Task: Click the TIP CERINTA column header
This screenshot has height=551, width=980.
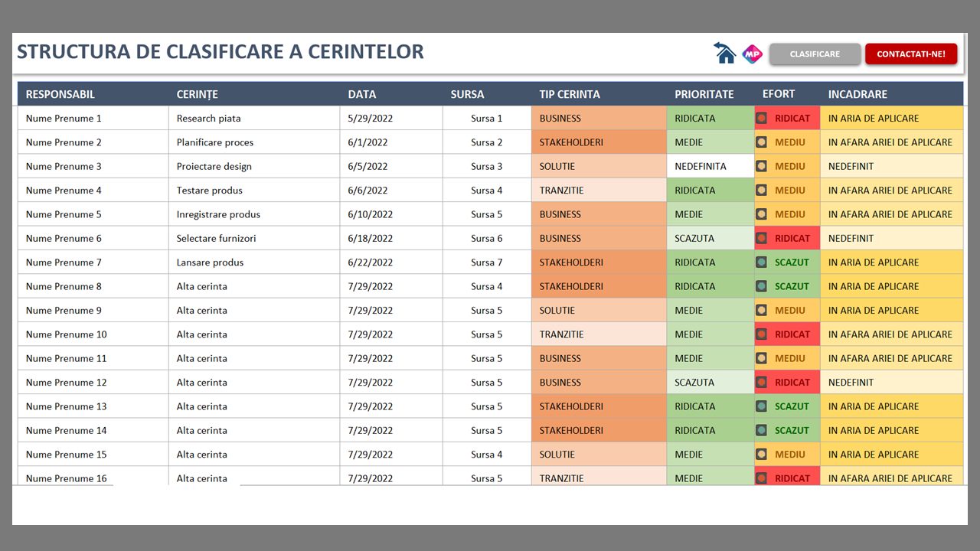Action: click(570, 94)
